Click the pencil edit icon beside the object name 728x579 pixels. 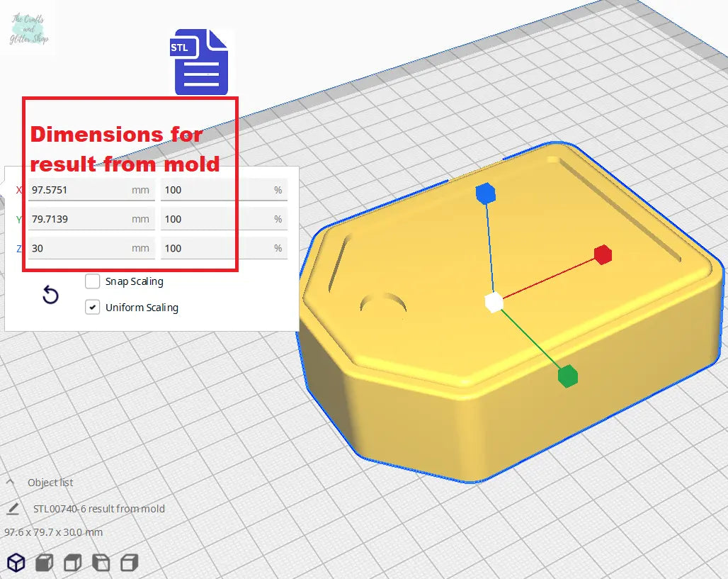coord(13,509)
